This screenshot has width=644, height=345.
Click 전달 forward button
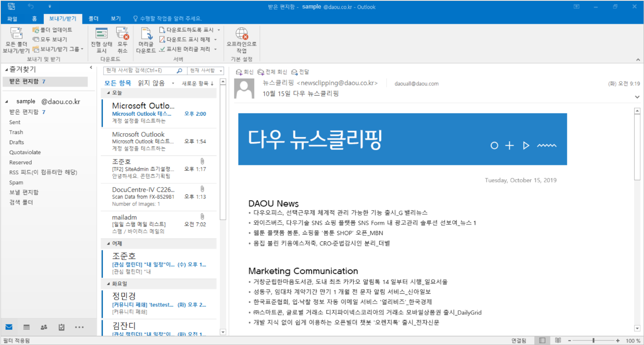tap(300, 72)
